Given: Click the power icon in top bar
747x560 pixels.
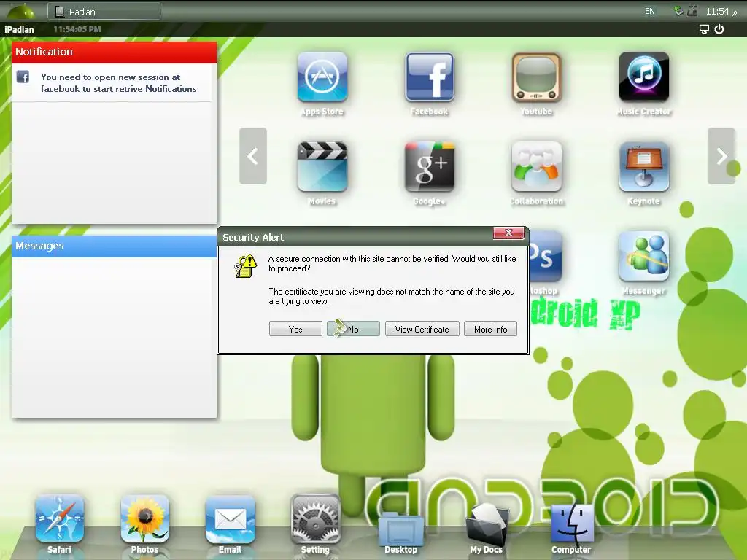Looking at the screenshot, I should tap(719, 29).
